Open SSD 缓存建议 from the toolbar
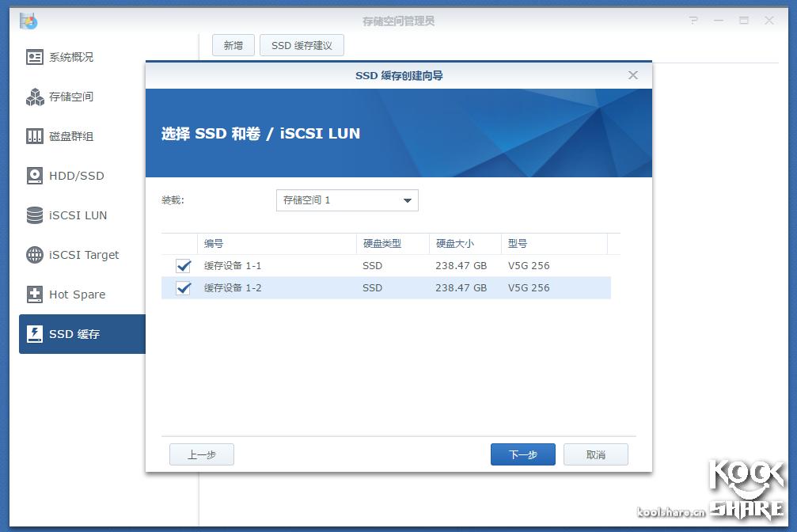Screen dimensions: 797x532 302,45
